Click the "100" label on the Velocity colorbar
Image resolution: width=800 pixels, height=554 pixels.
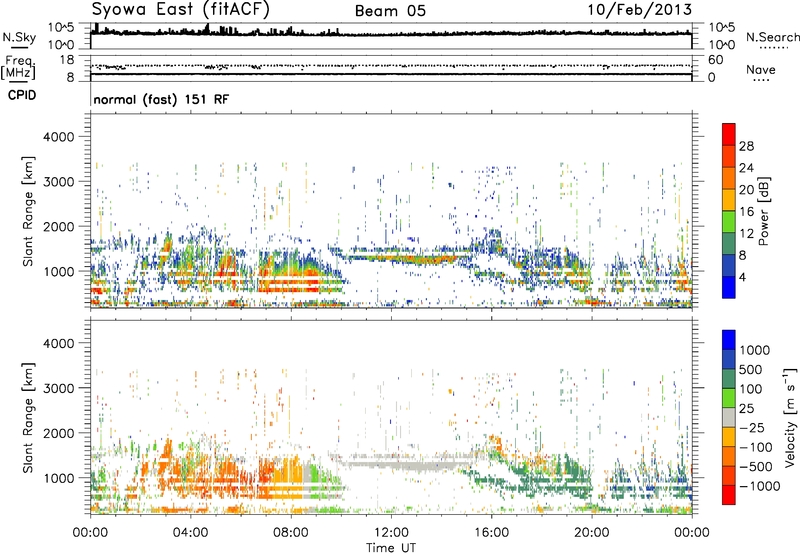751,389
